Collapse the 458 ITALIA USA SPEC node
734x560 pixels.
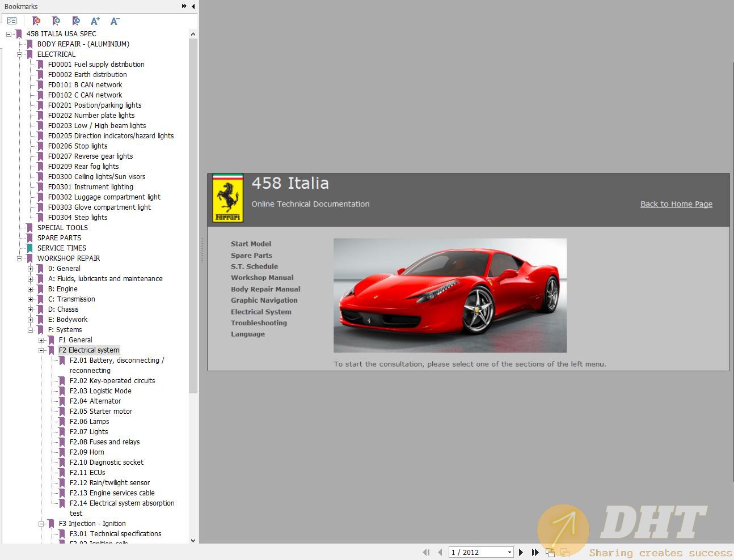tap(9, 34)
